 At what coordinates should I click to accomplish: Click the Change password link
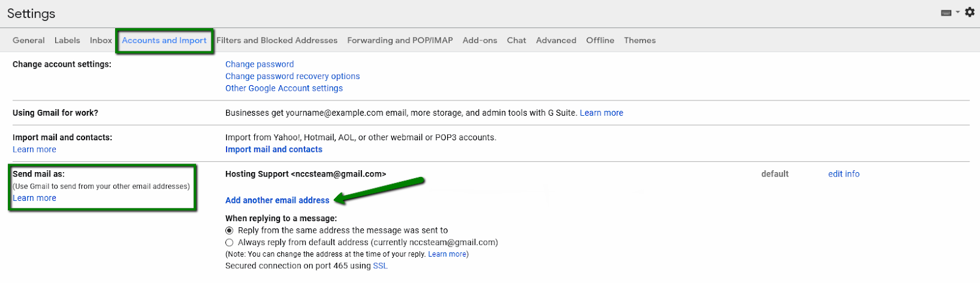click(x=260, y=64)
